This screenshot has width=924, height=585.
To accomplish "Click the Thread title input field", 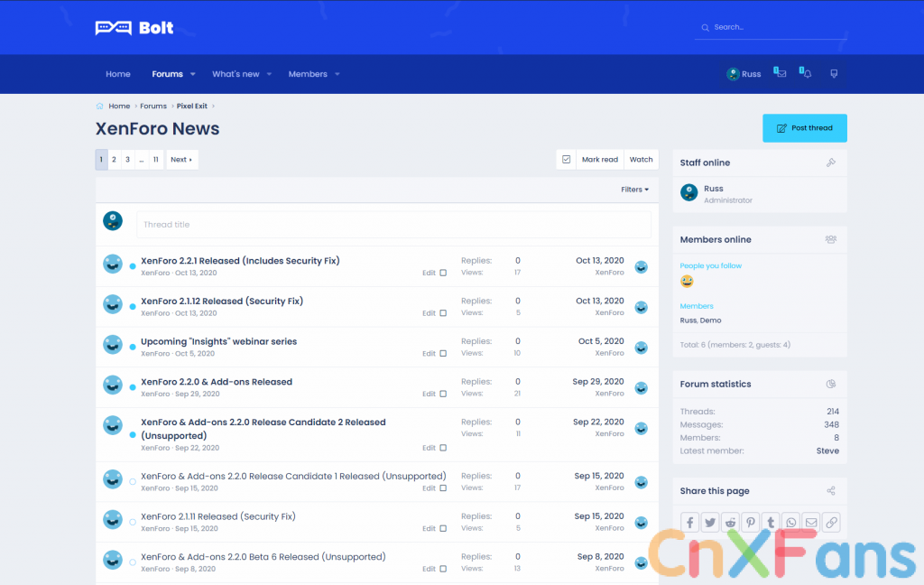I will click(393, 225).
